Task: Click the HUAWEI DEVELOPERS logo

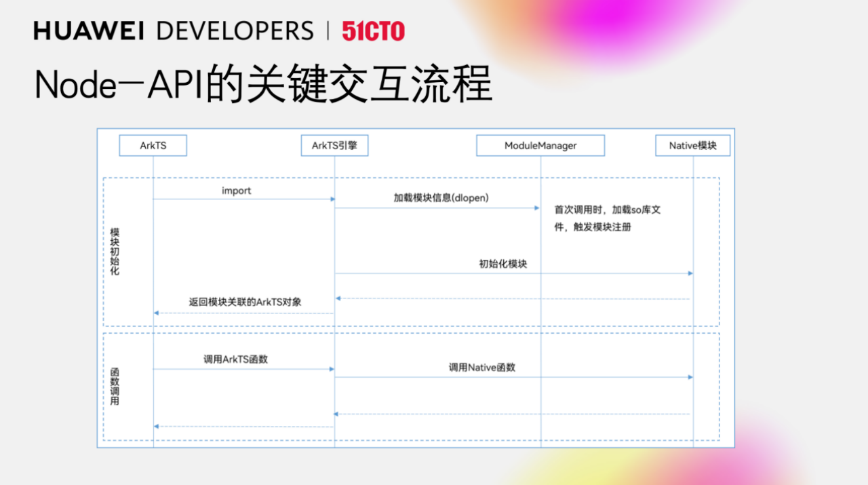Action: coord(173,31)
